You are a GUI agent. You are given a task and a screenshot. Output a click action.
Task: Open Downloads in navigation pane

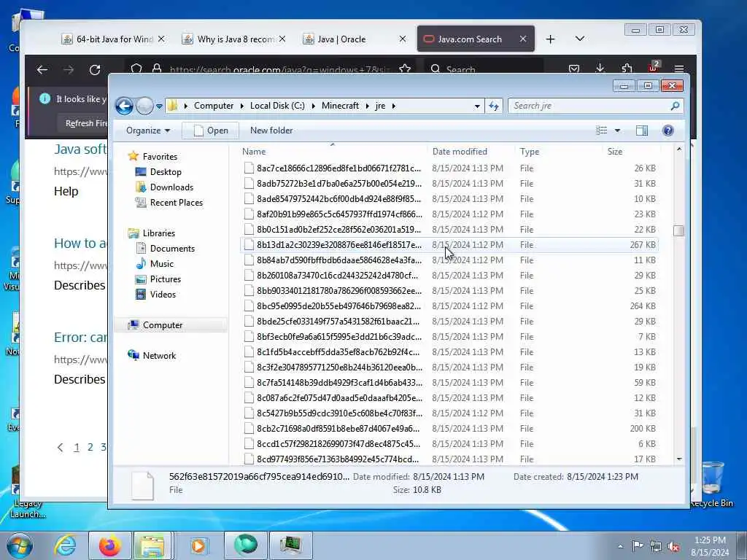point(171,187)
